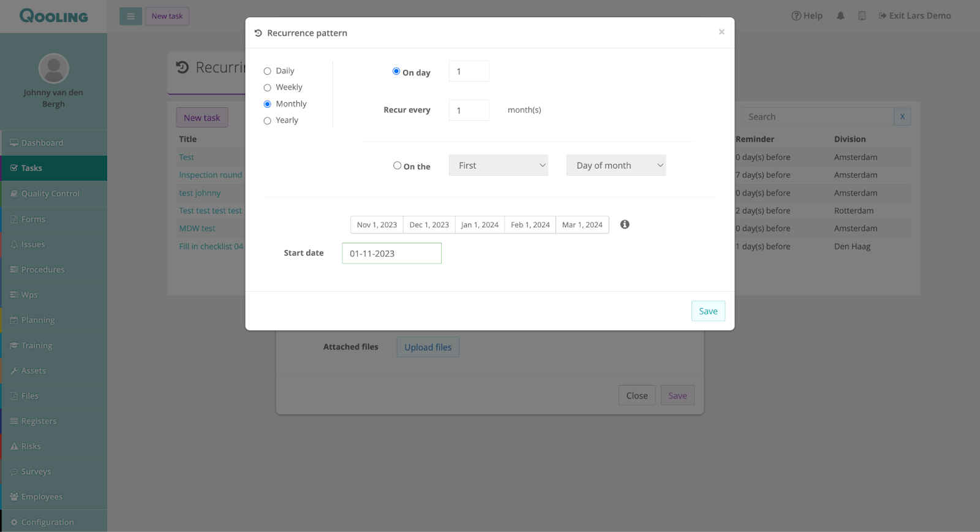Open Issues in the sidebar
Image resolution: width=980 pixels, height=532 pixels.
click(x=54, y=244)
